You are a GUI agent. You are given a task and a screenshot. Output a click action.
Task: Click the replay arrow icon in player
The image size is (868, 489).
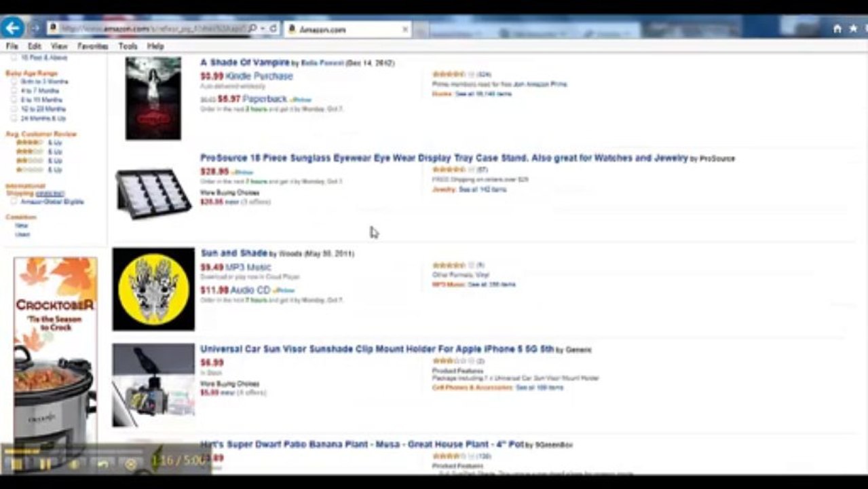point(102,465)
